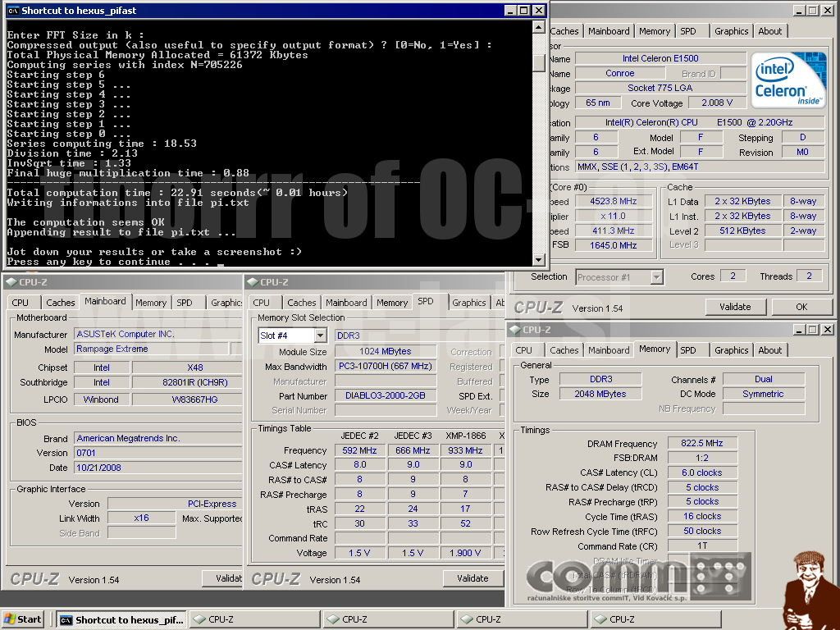Click the CPU-Z SPD window title icon
This screenshot has width=840, height=630.
[x=253, y=282]
